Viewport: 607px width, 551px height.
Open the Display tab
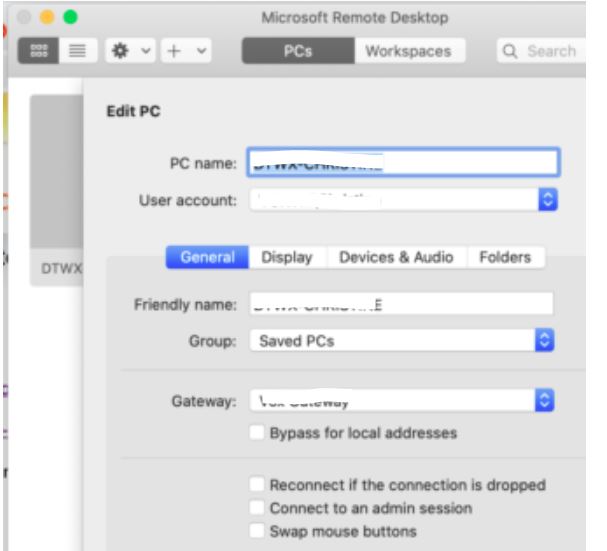pos(287,257)
